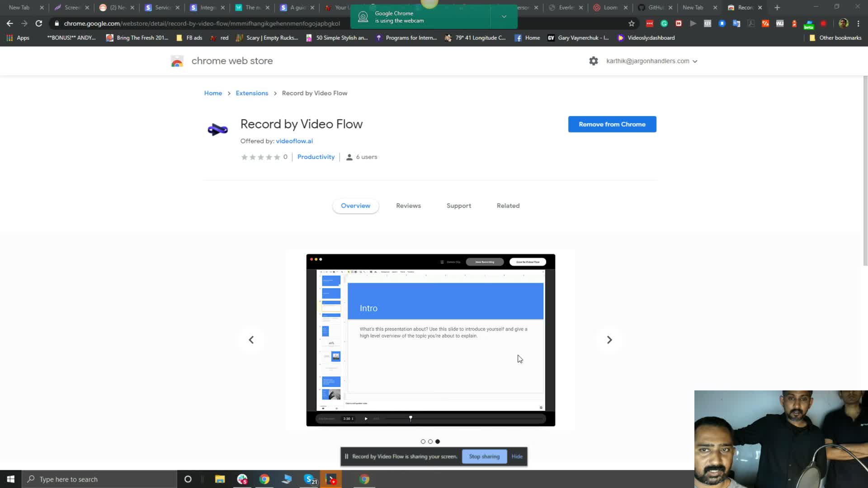The image size is (868, 488).
Task: Expand the webcam notification chevron
Action: [x=504, y=17]
